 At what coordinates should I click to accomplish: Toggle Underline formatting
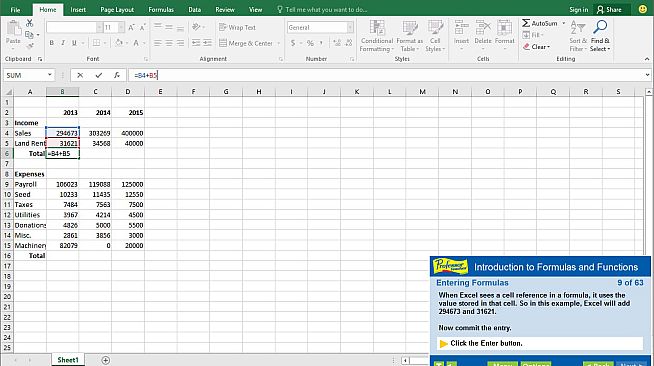(x=74, y=43)
